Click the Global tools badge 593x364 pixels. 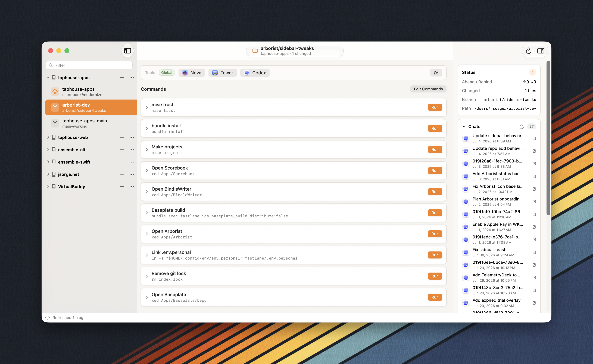click(x=167, y=73)
